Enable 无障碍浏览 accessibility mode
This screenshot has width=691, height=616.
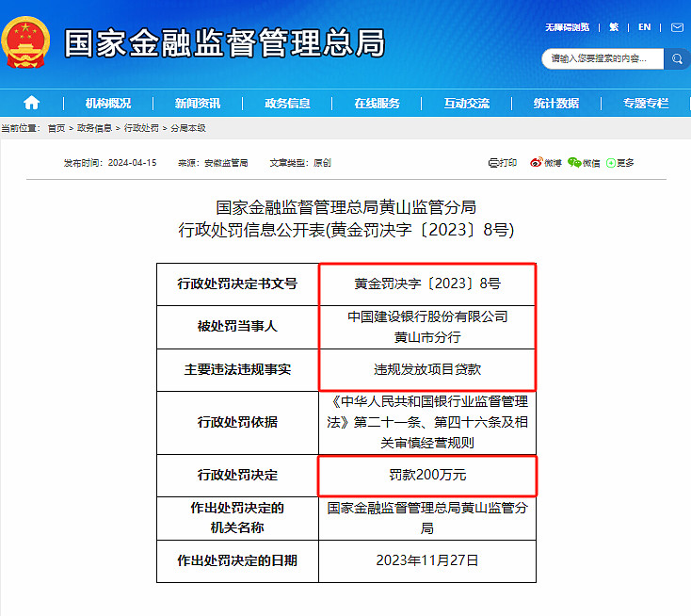[567, 27]
